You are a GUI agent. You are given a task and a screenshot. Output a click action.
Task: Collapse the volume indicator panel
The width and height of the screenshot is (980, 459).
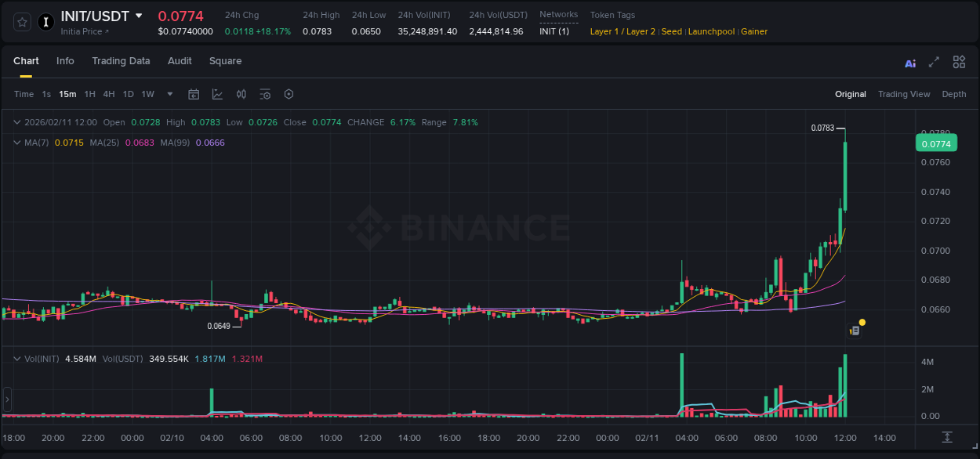click(16, 358)
